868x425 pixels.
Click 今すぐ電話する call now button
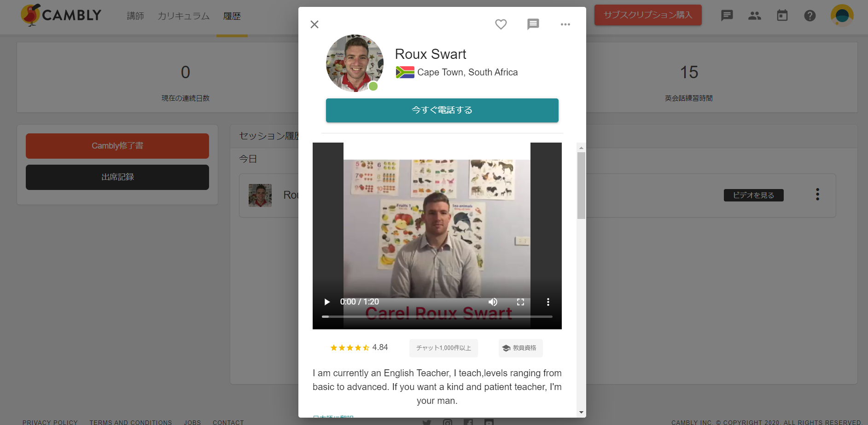tap(442, 110)
